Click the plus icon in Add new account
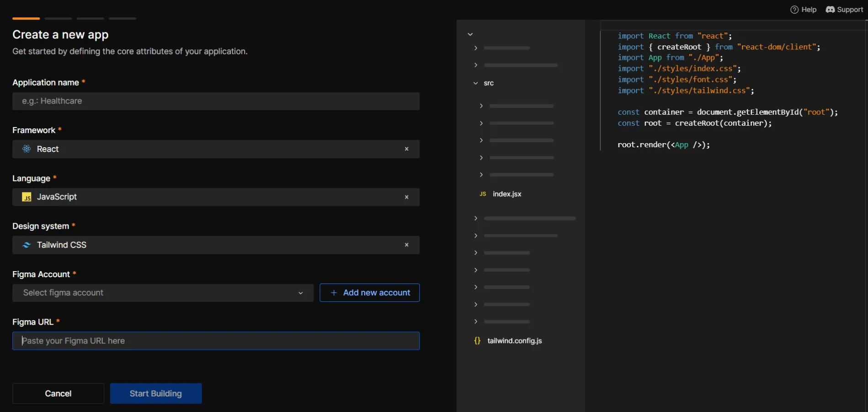The height and width of the screenshot is (412, 868). pos(334,293)
